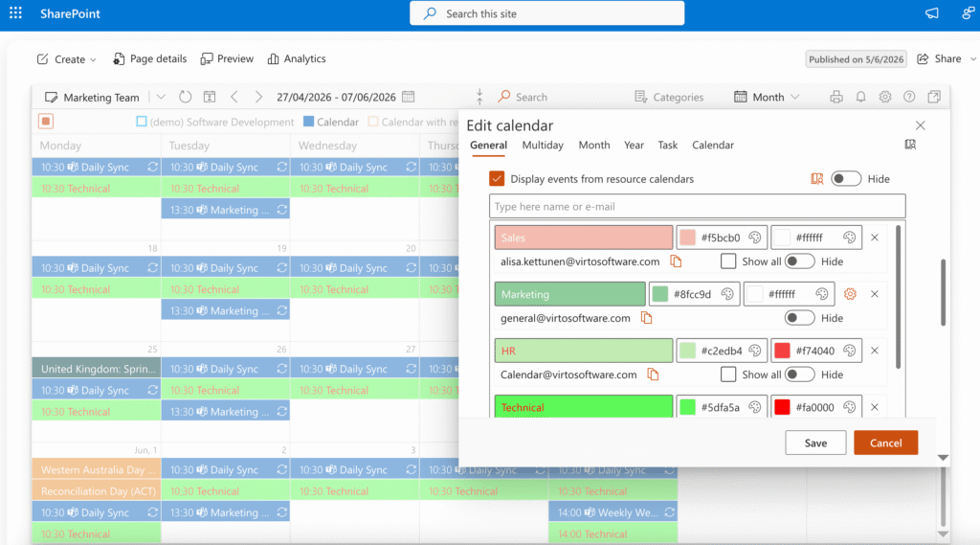Open the Categories filter
The width and height of the screenshot is (980, 545).
click(669, 97)
